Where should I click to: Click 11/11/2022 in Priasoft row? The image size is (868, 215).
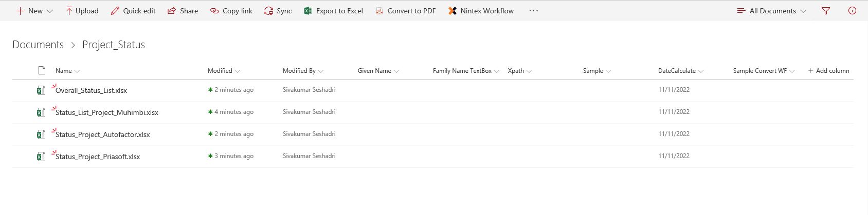(x=674, y=156)
